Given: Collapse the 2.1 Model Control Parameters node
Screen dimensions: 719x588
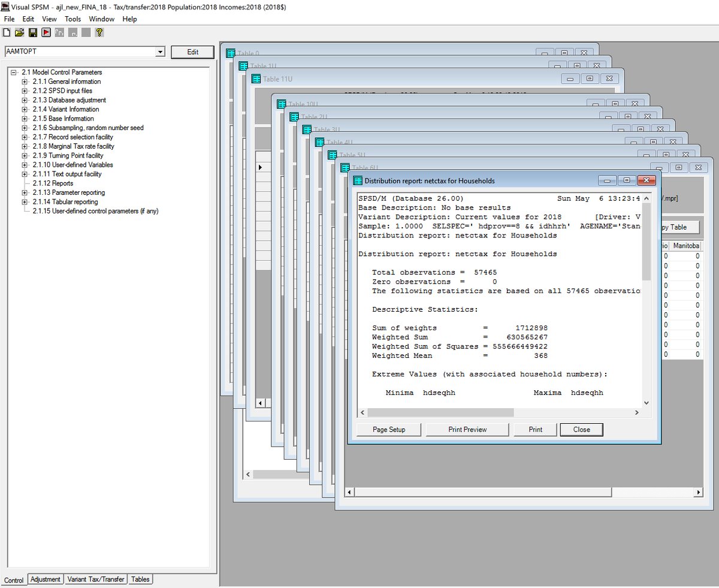Looking at the screenshot, I should (x=13, y=73).
